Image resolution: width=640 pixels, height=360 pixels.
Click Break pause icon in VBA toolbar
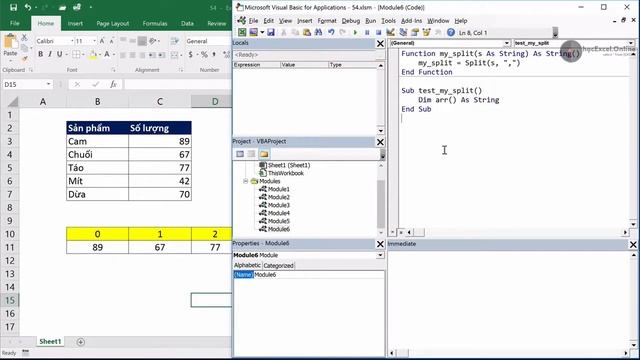tap(367, 32)
